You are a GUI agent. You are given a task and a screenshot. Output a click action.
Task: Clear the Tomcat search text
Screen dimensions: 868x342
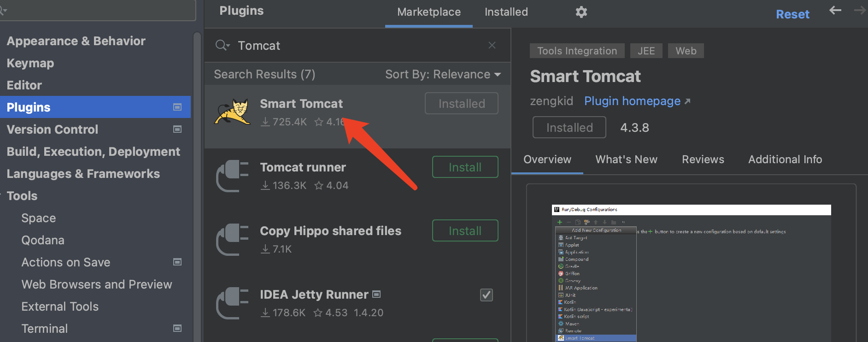click(492, 45)
